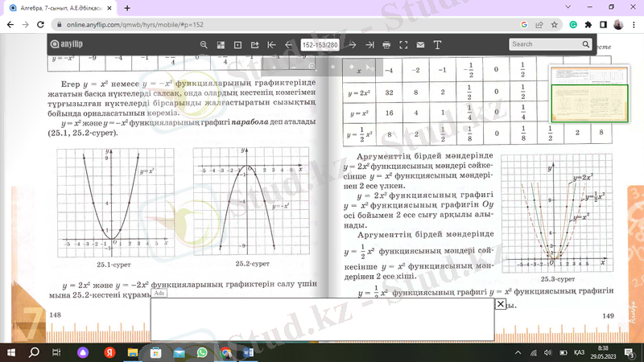Email the book using envelope icon
Viewport: 644px width, 362px height.
(420, 44)
